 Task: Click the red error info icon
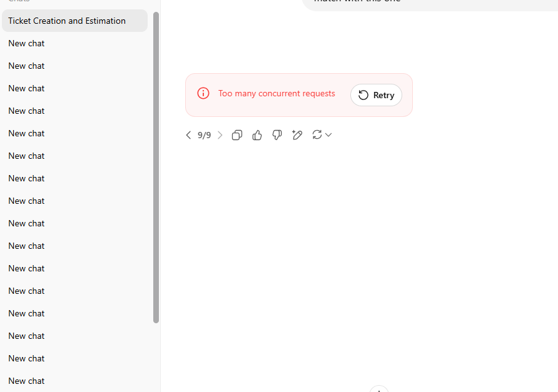point(203,94)
